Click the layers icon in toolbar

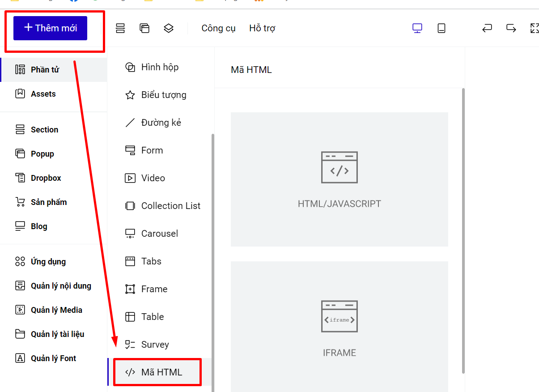pos(168,28)
